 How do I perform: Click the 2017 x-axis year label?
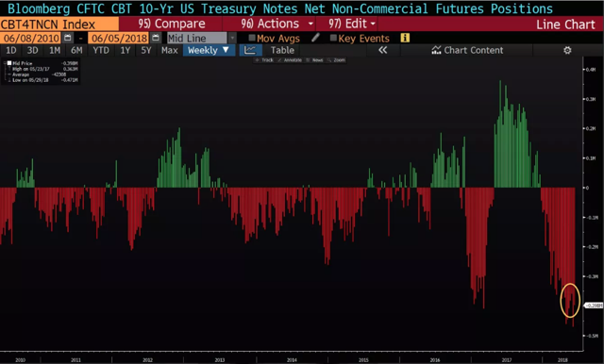pyautogui.click(x=507, y=360)
